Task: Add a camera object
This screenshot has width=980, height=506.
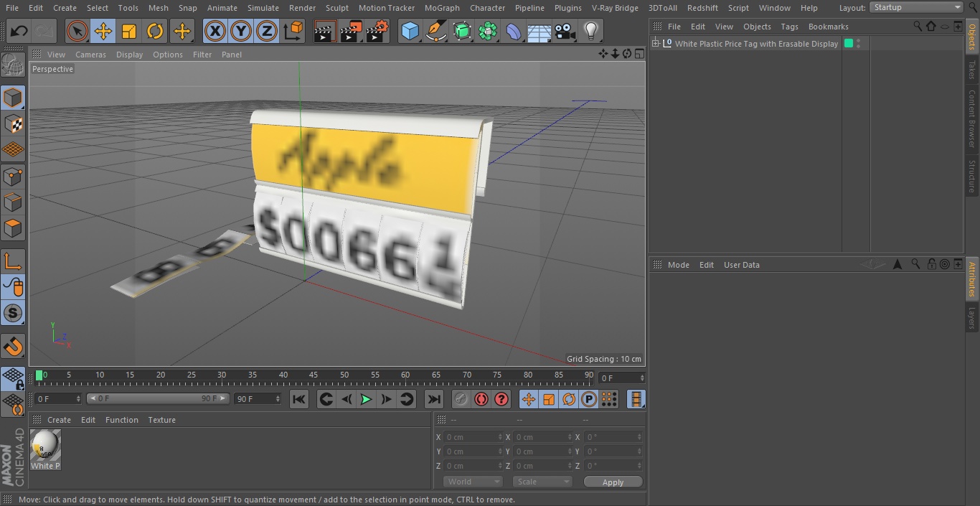Action: 565,31
